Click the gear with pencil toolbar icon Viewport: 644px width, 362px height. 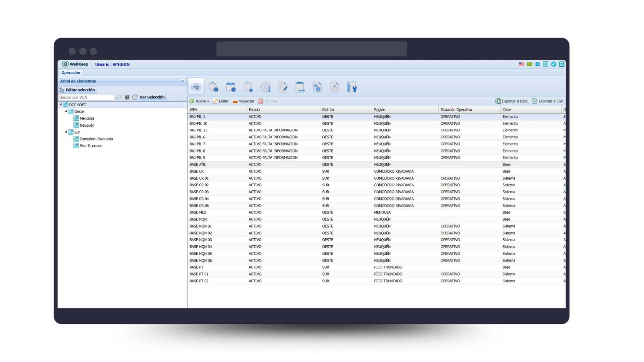(265, 87)
